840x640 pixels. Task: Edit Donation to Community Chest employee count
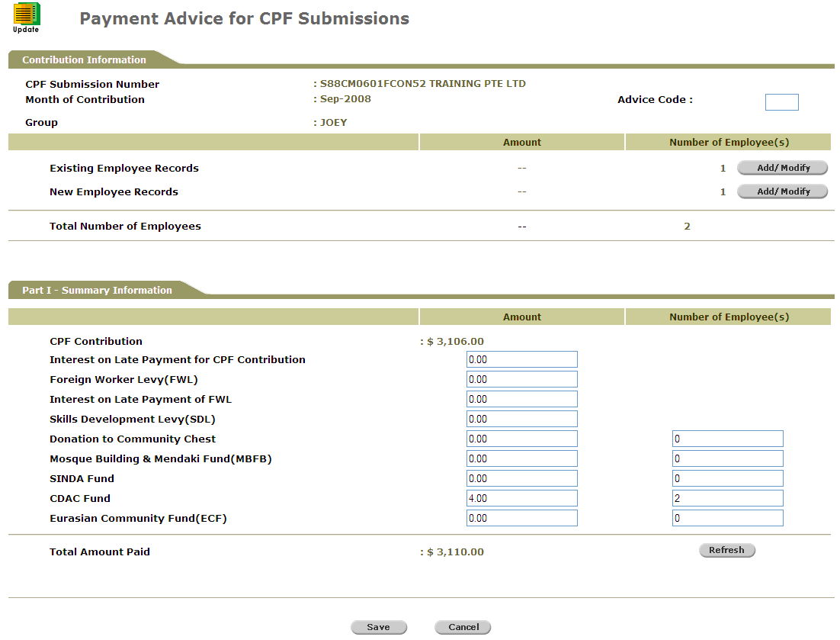click(x=727, y=439)
